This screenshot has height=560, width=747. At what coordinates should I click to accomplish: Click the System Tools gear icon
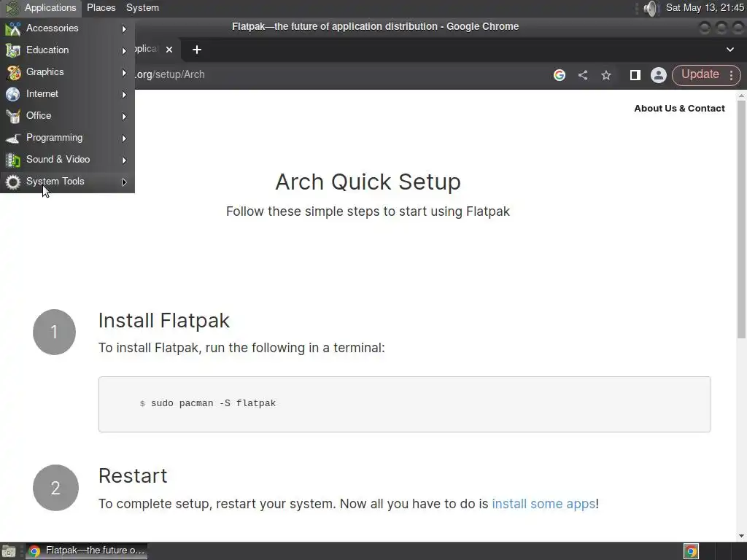(13, 182)
